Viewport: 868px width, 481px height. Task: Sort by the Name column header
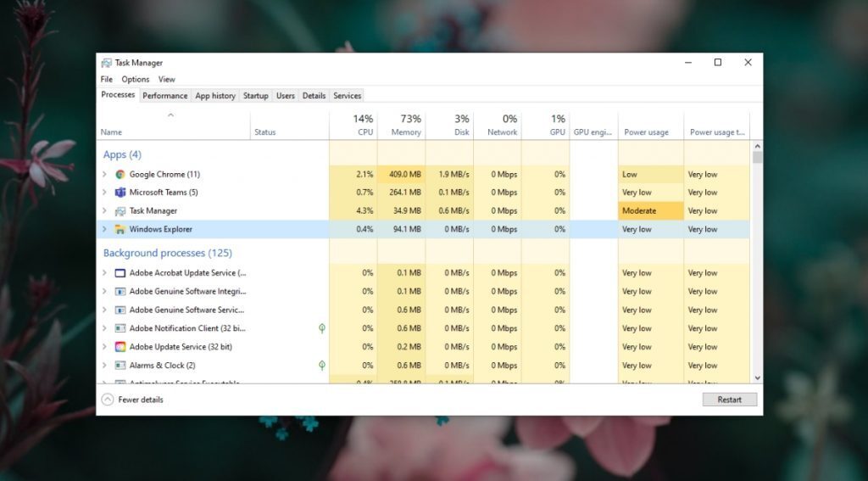click(x=173, y=126)
